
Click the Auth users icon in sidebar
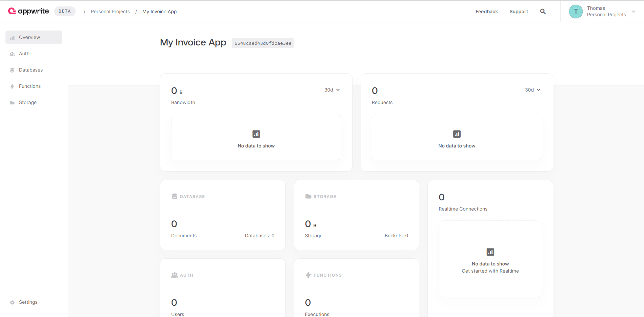(x=12, y=54)
